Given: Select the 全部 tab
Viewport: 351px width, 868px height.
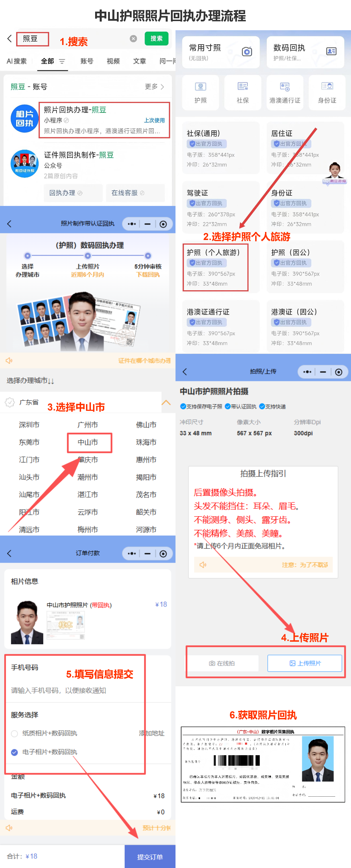Looking at the screenshot, I should tap(47, 61).
